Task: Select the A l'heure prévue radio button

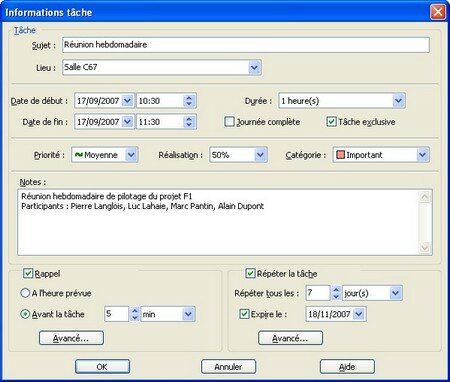Action: (x=25, y=293)
